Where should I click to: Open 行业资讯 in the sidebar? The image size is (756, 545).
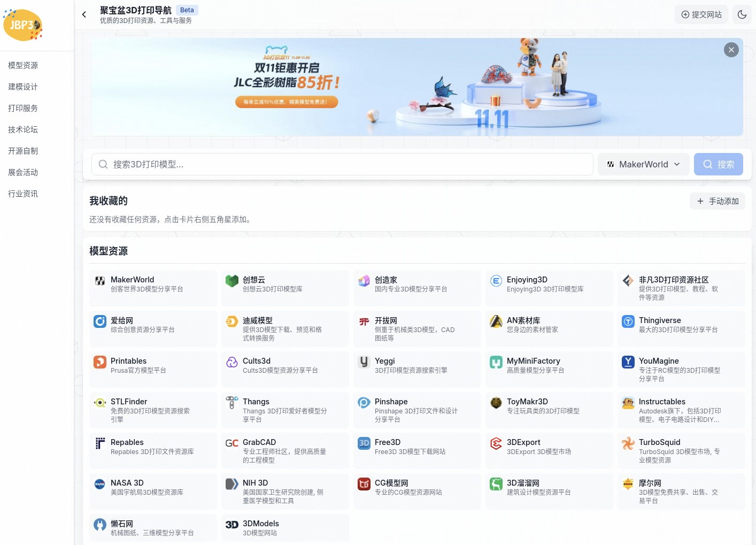coord(23,194)
